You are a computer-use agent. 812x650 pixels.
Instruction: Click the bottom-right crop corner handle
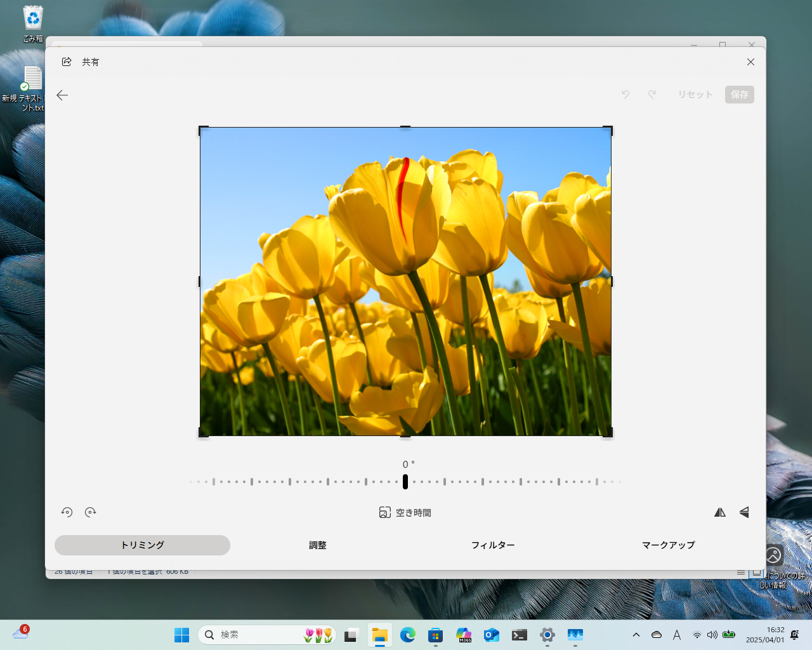coord(610,434)
